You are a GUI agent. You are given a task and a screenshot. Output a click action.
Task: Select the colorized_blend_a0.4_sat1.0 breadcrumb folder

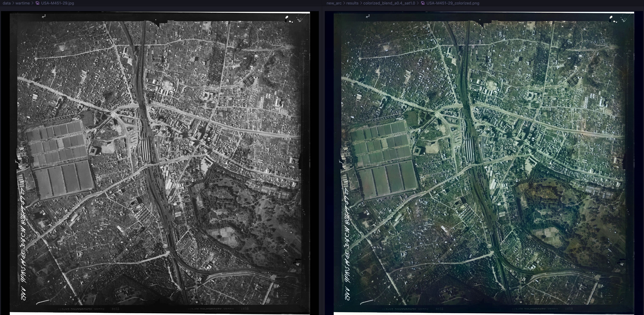[x=389, y=3]
